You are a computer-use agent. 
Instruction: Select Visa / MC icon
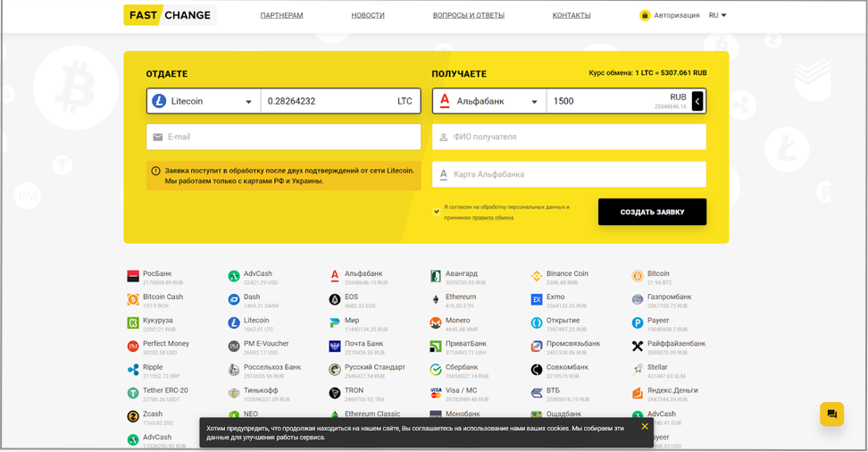436,393
